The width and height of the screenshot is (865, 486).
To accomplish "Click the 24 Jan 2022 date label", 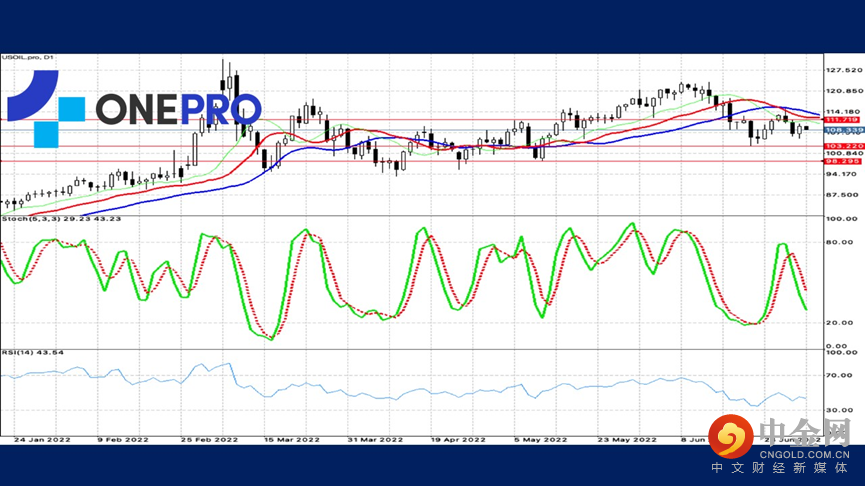I will 41,439.
